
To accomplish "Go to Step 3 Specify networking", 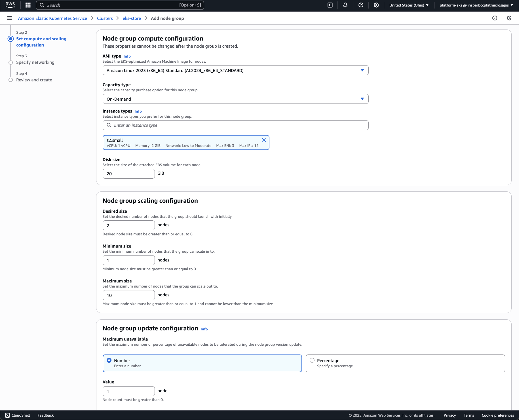I will 35,62.
